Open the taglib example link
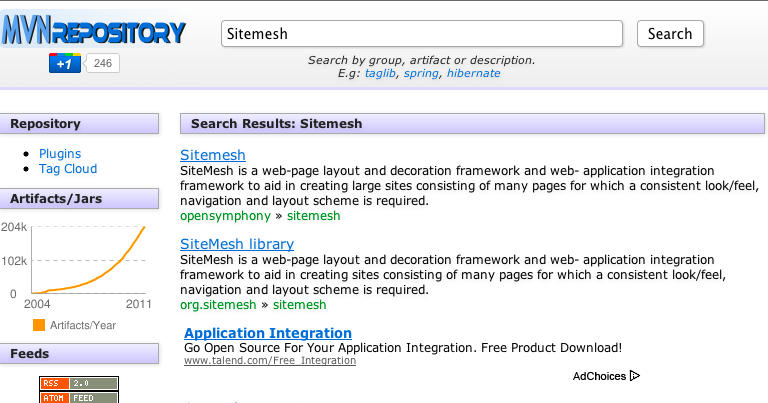The width and height of the screenshot is (768, 403). [x=380, y=73]
